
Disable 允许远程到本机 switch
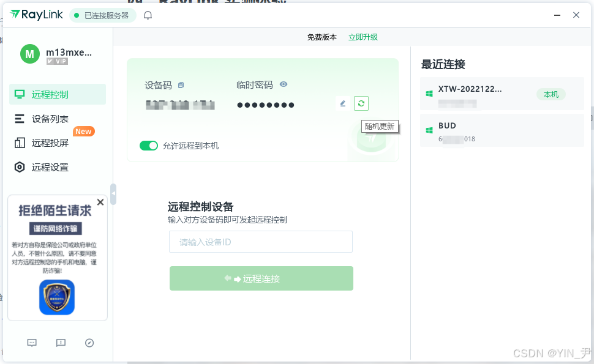pyautogui.click(x=149, y=146)
